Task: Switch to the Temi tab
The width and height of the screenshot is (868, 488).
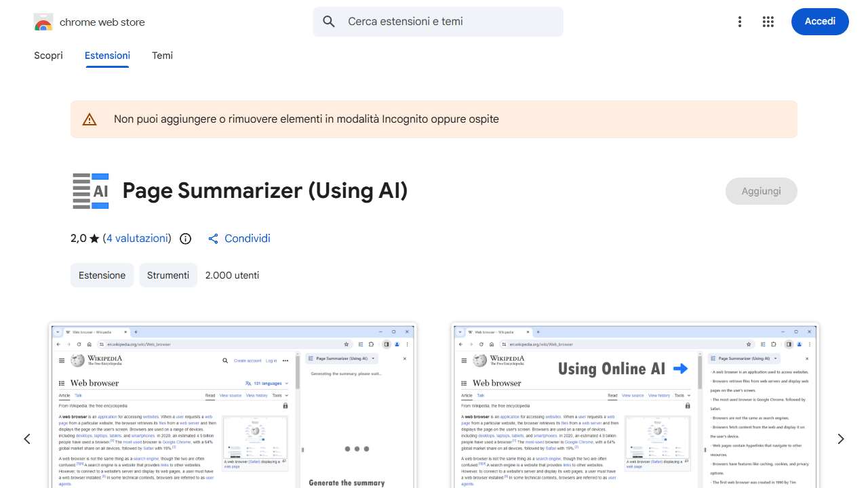Action: pos(162,55)
